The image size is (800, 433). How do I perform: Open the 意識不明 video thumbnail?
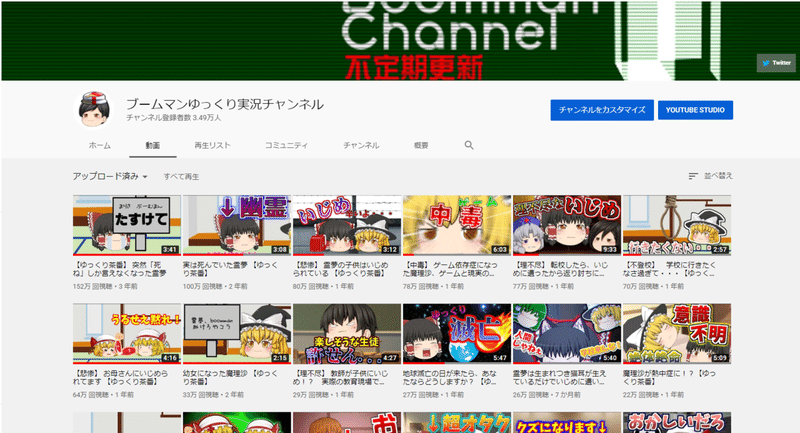677,334
